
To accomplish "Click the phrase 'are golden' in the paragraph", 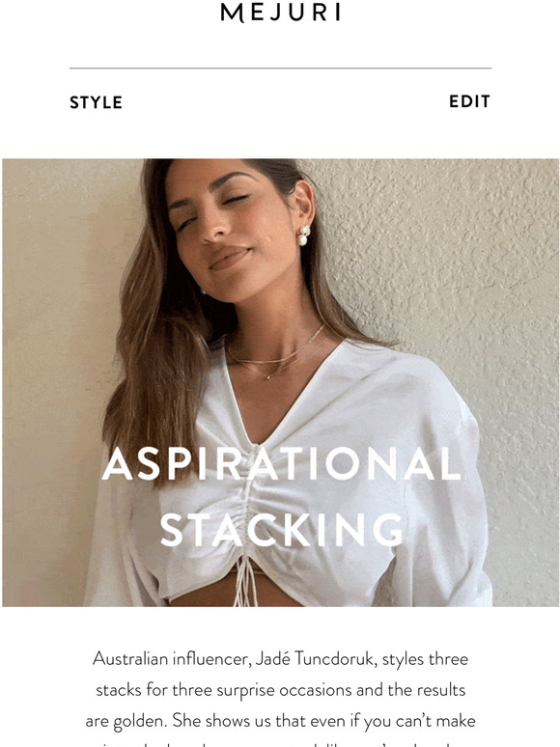I will point(126,721).
